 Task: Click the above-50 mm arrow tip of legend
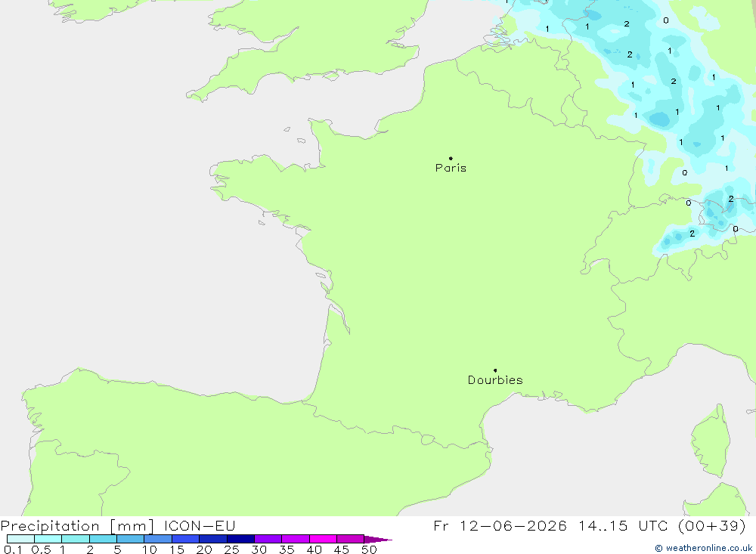pyautogui.click(x=378, y=540)
